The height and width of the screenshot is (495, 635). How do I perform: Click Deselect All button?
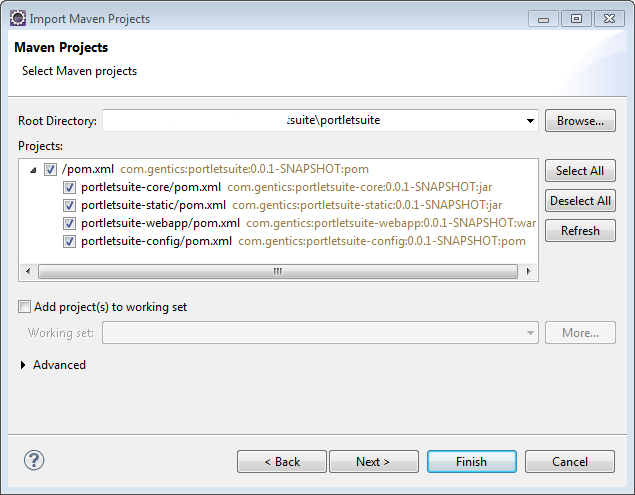point(580,201)
